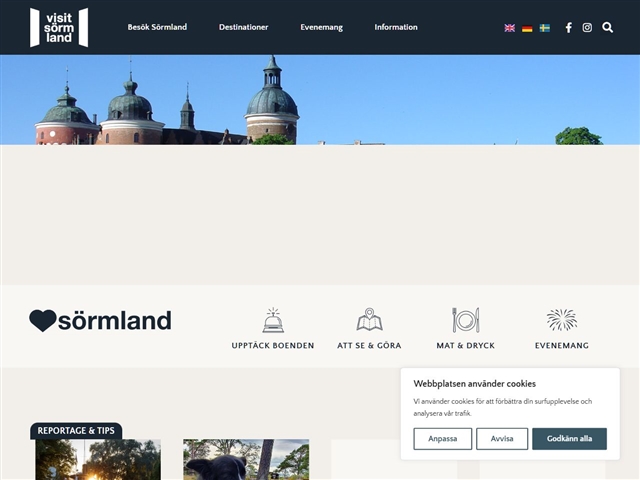Image resolution: width=640 pixels, height=480 pixels.
Task: Click the service bell icon
Action: coord(273,320)
